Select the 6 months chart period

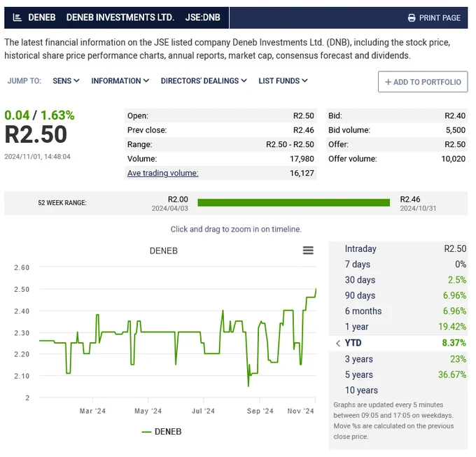click(x=363, y=311)
